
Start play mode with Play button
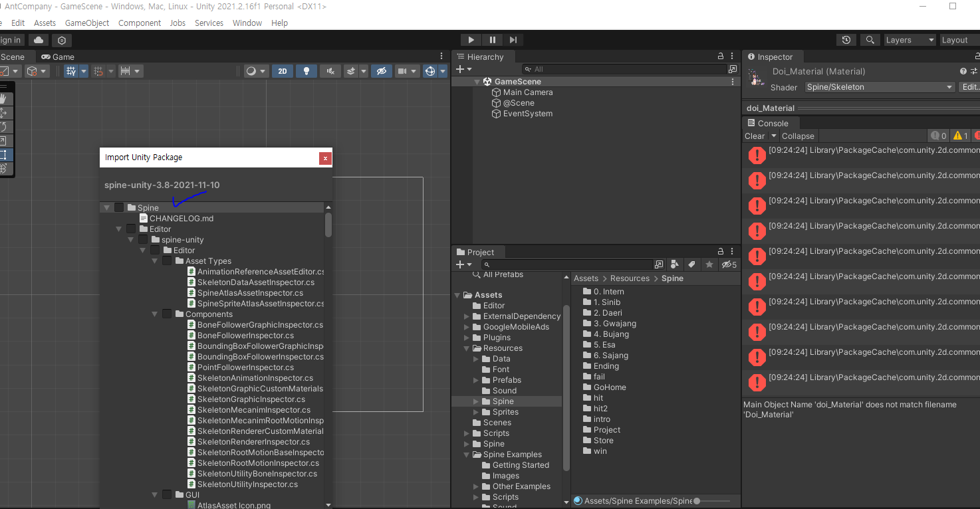(x=471, y=40)
